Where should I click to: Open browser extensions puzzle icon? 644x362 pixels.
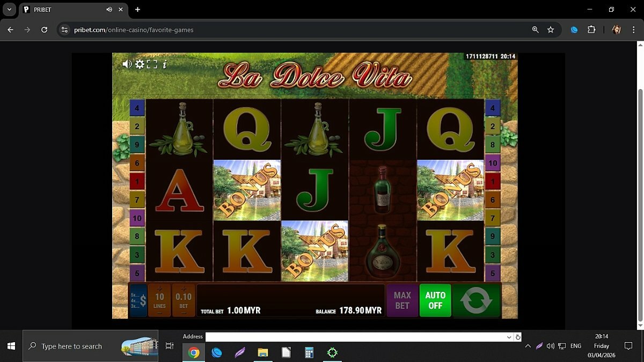click(591, 30)
